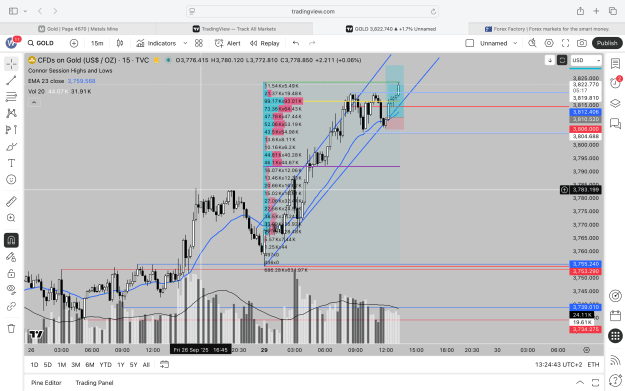Collapse the indicator legend chevron
This screenshot has width=625, height=391.
coord(34,102)
